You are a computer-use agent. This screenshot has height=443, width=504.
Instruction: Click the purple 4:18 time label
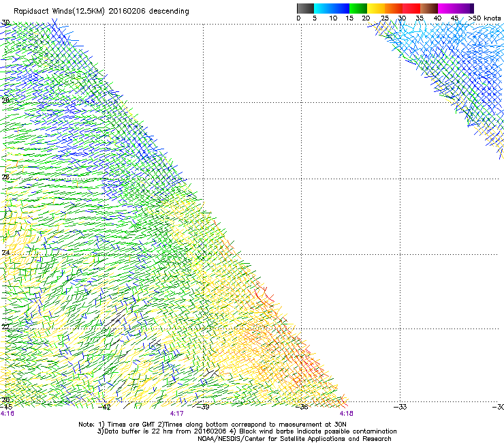[346, 414]
